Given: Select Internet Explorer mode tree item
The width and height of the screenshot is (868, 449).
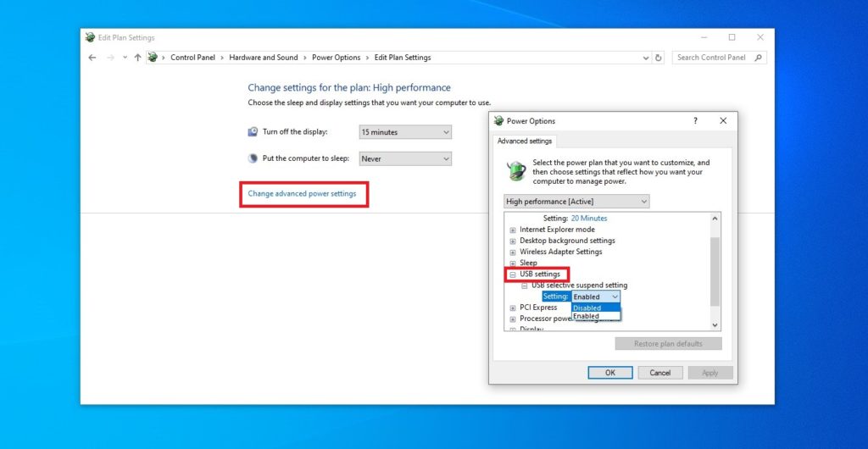Looking at the screenshot, I should (558, 230).
